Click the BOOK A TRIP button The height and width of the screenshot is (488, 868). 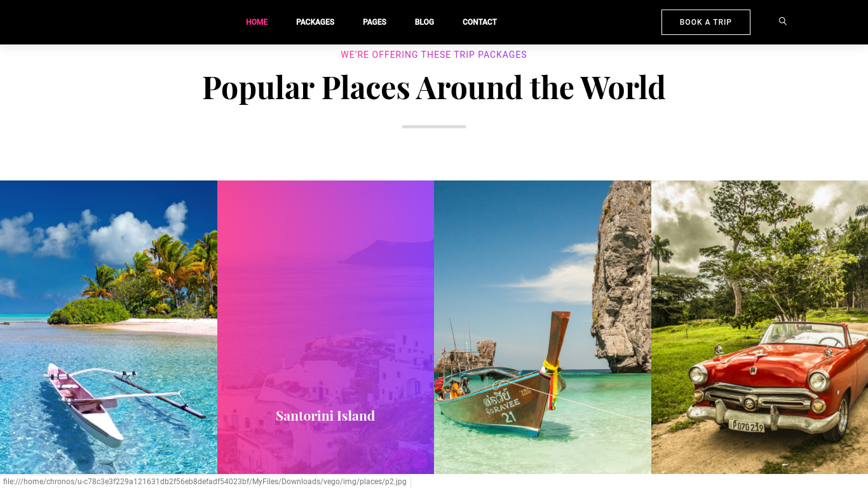(706, 22)
